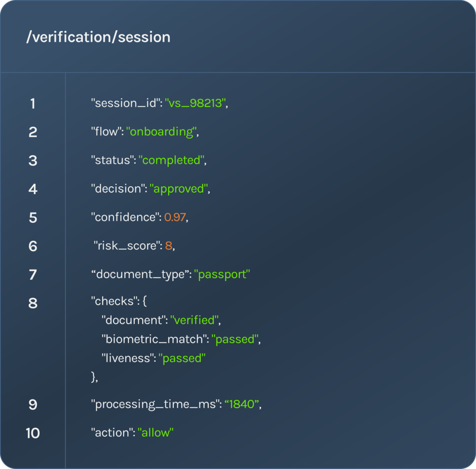Viewport: 476px width, 469px height.
Task: Click the risk_score value 8
Action: click(168, 246)
